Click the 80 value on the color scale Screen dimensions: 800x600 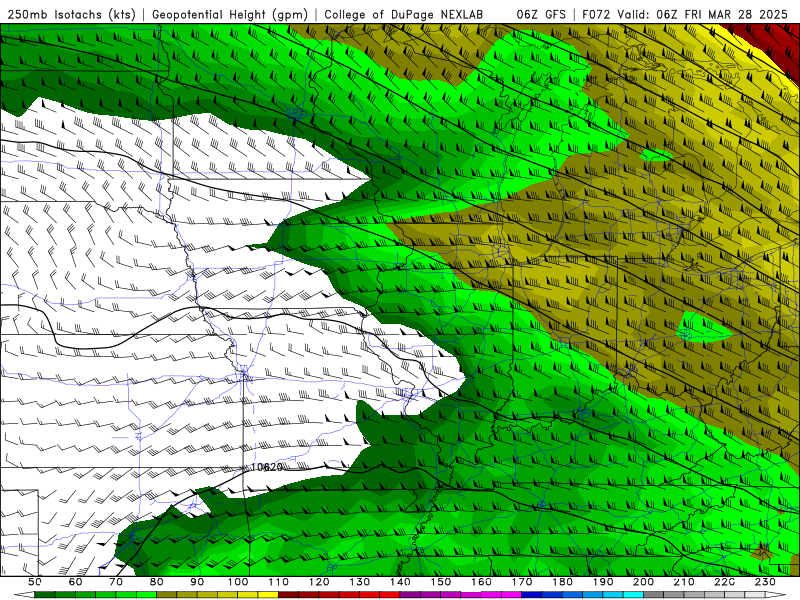pyautogui.click(x=156, y=582)
